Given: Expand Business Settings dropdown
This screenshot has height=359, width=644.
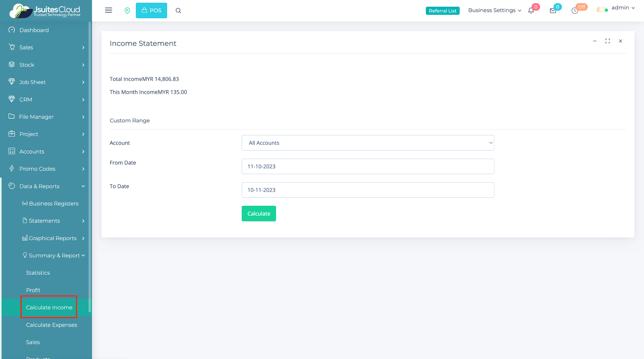Looking at the screenshot, I should click(494, 10).
